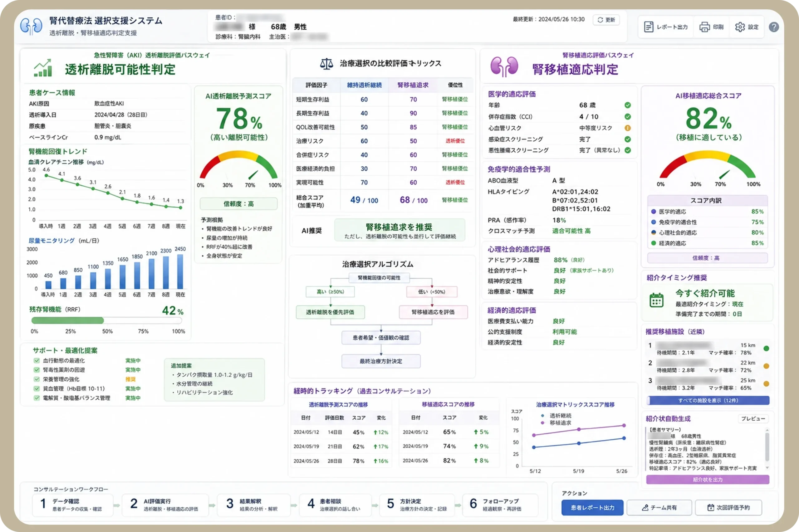This screenshot has height=532, width=799.
Task: Select workflow step 3 結果解釈
Action: (x=254, y=505)
